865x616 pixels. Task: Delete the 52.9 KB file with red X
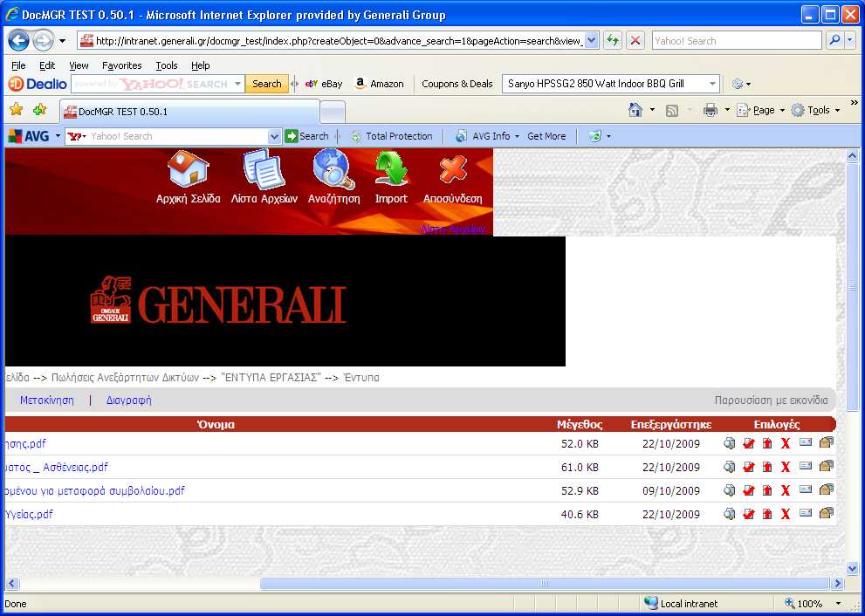[786, 491]
